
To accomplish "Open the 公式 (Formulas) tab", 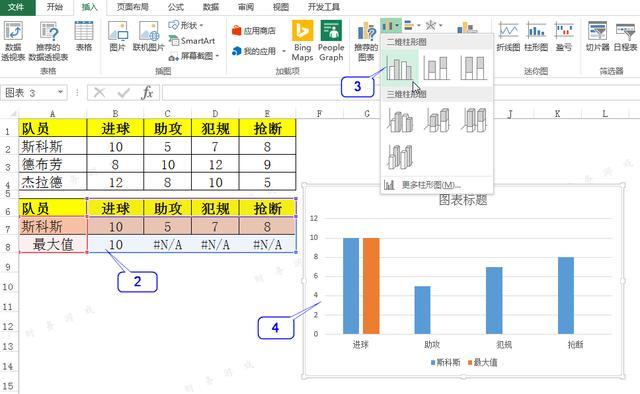I will pyautogui.click(x=176, y=7).
